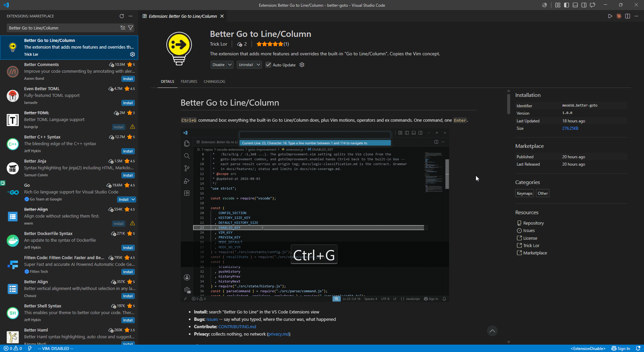This screenshot has width=644, height=352.
Task: Toggle secondary side bar visibility
Action: coord(584,5)
